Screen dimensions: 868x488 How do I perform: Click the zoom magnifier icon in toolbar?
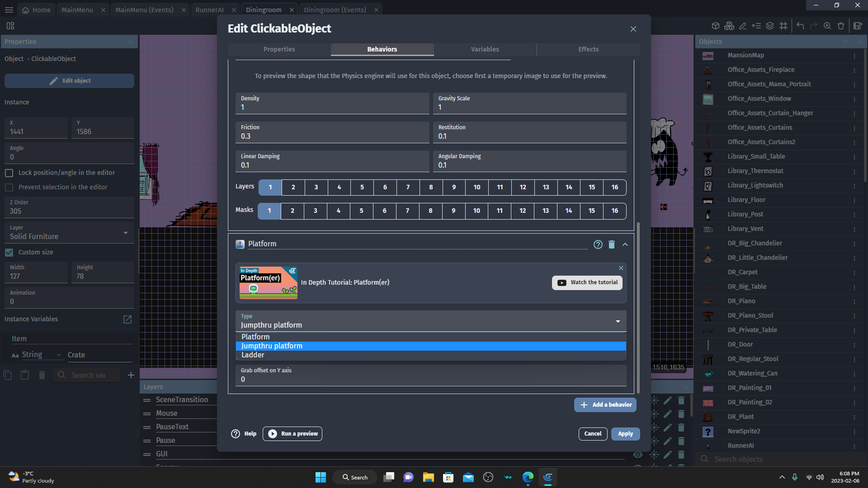827,26
